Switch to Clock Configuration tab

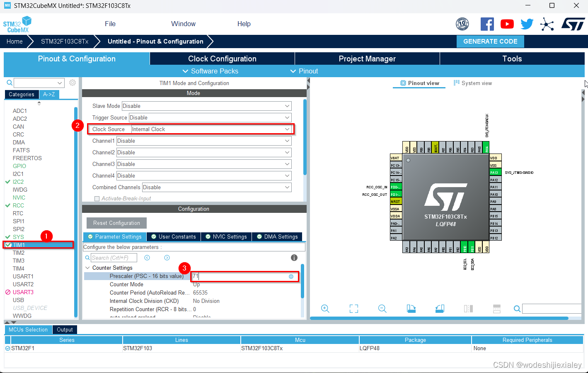[x=222, y=59]
